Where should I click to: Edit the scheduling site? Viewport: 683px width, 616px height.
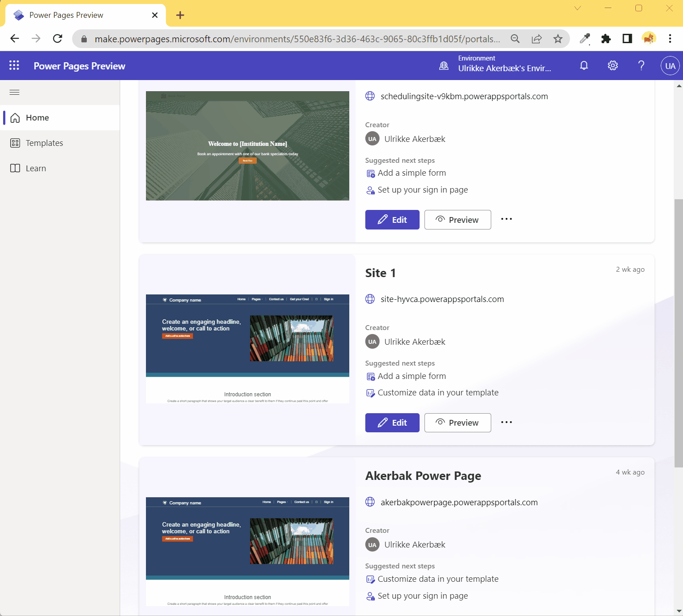[x=392, y=220]
